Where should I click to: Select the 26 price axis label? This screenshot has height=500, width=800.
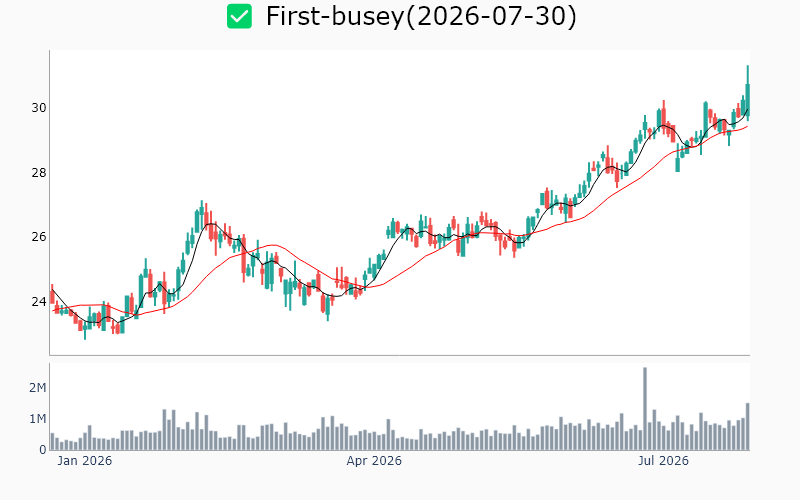coord(39,237)
